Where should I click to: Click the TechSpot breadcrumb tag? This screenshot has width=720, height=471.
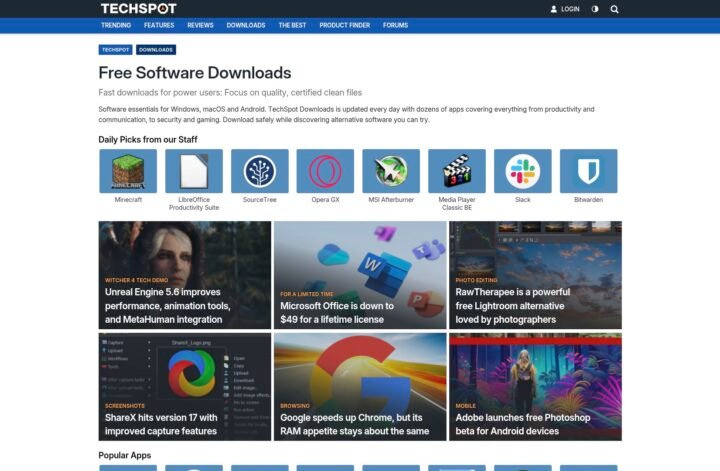tap(115, 50)
